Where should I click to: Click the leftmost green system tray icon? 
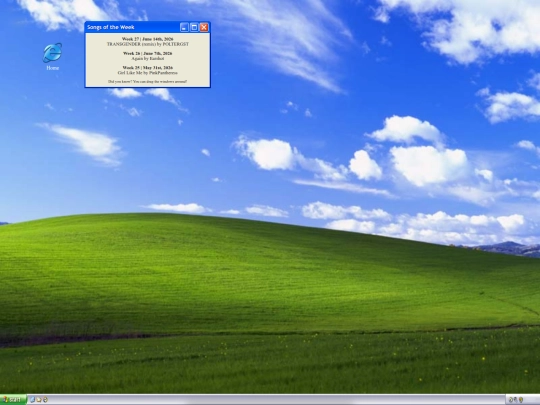point(511,399)
